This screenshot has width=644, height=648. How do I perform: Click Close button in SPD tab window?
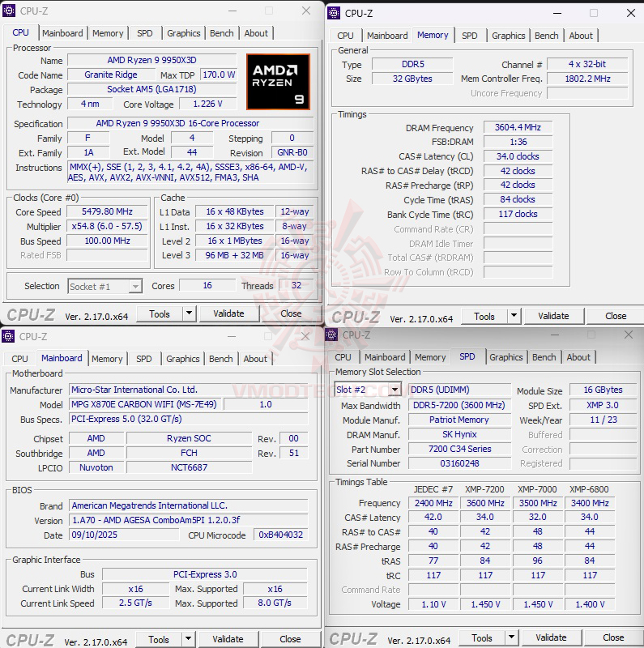[613, 637]
